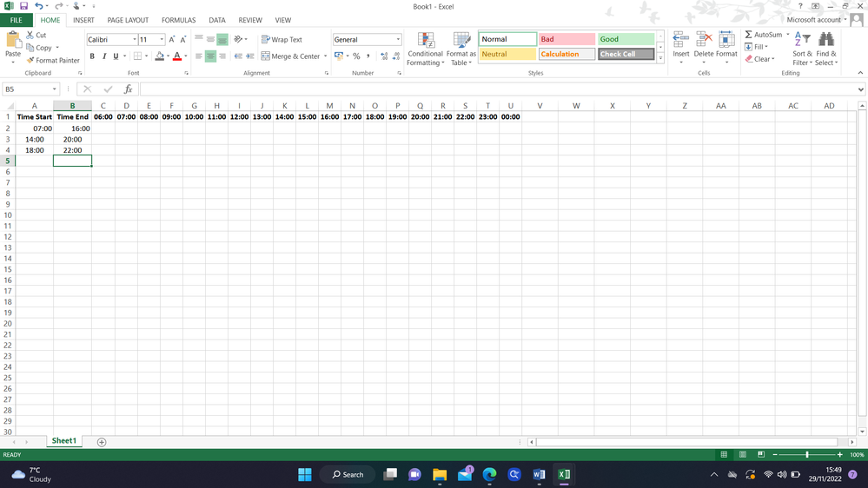The image size is (868, 488).
Task: Open the font size dropdown
Action: click(x=162, y=39)
